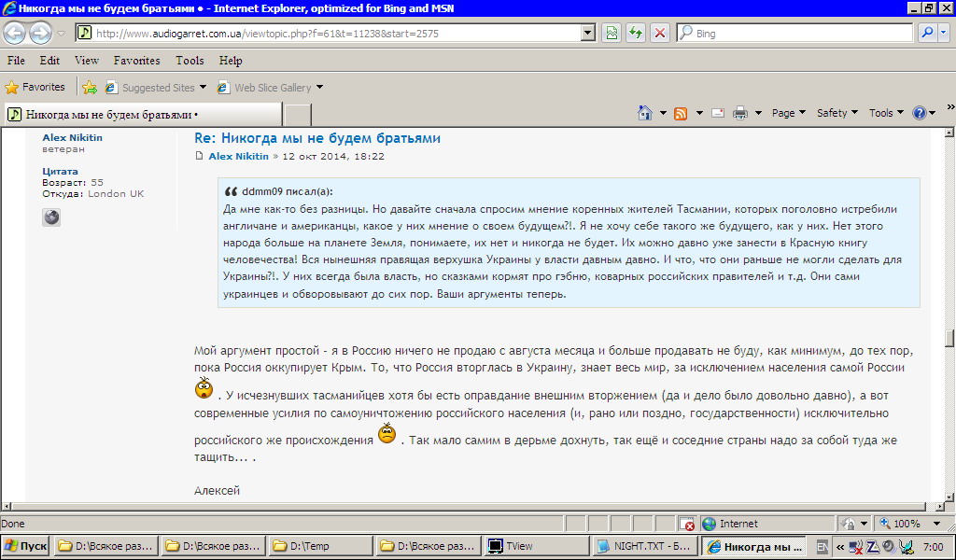Go back using the Back arrow button
956x560 pixels.
point(15,33)
